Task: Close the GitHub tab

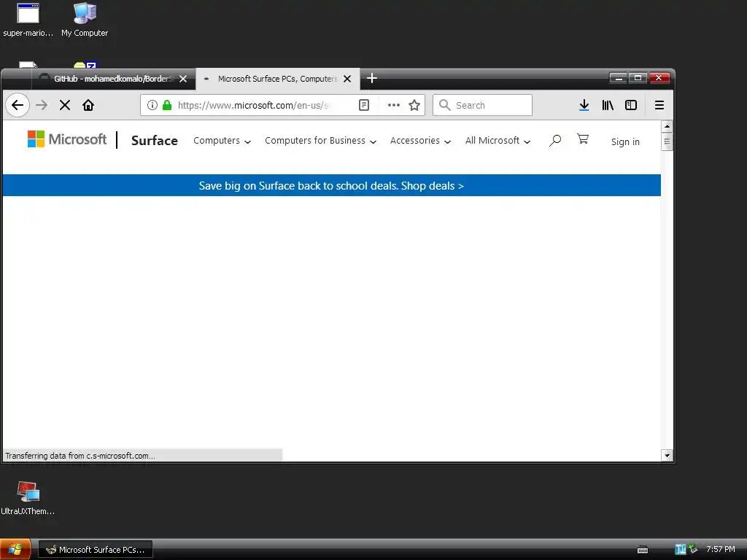Action: [183, 79]
